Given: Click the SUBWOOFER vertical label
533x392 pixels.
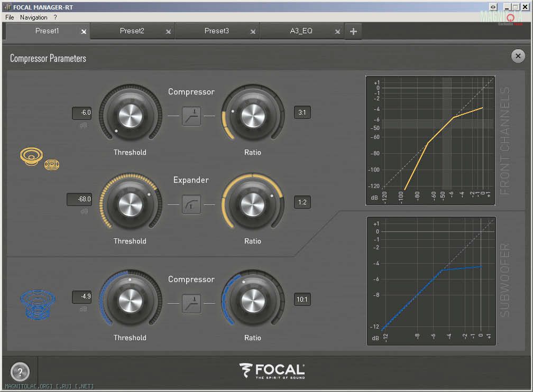Looking at the screenshot, I should (x=505, y=280).
